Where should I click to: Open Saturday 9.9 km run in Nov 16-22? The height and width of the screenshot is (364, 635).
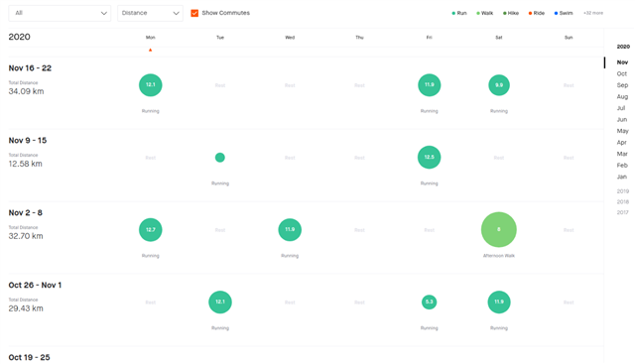[499, 85]
